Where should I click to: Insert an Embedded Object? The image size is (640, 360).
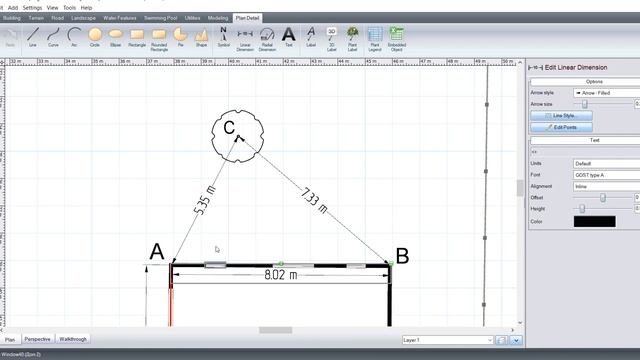[x=397, y=39]
